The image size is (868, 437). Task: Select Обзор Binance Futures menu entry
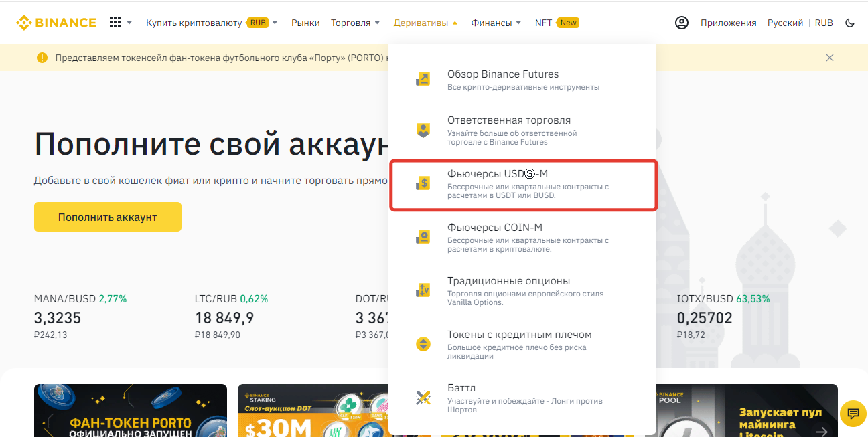522,80
